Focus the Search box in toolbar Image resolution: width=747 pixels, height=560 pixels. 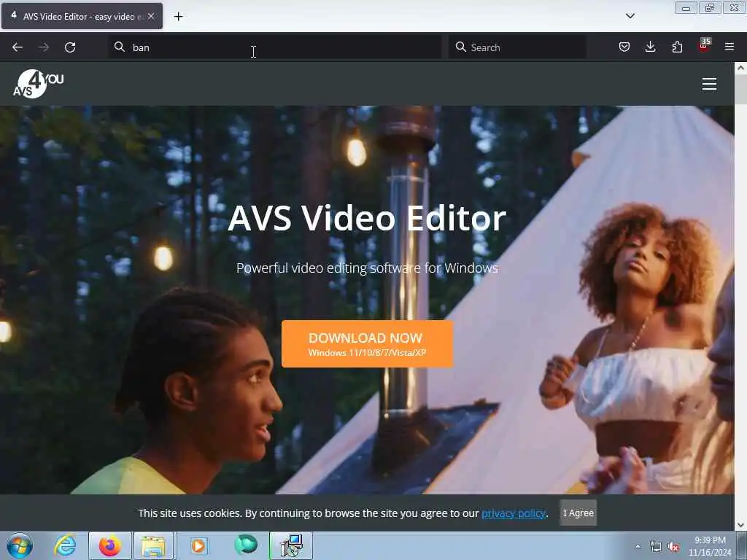tap(517, 47)
